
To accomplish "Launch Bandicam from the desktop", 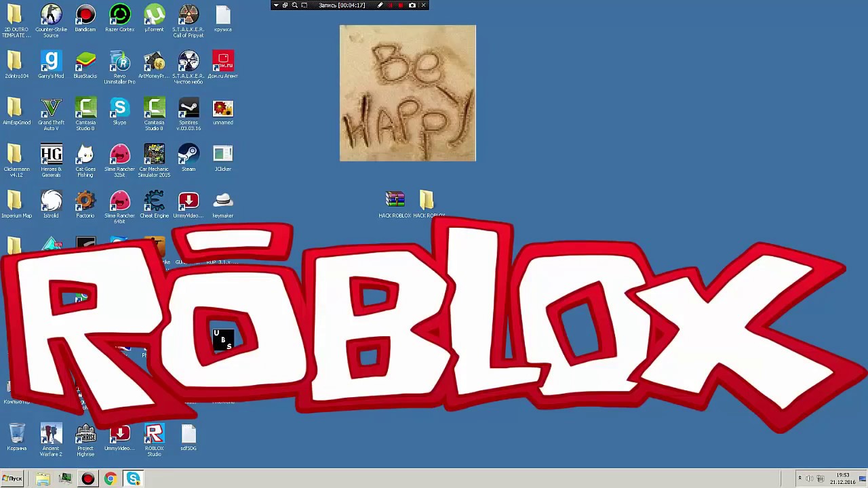I will pos(85,18).
